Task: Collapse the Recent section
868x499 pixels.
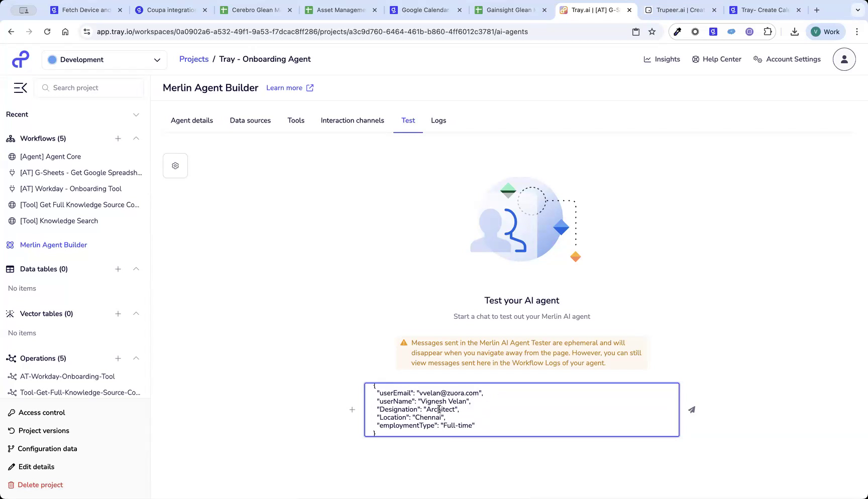Action: tap(136, 114)
